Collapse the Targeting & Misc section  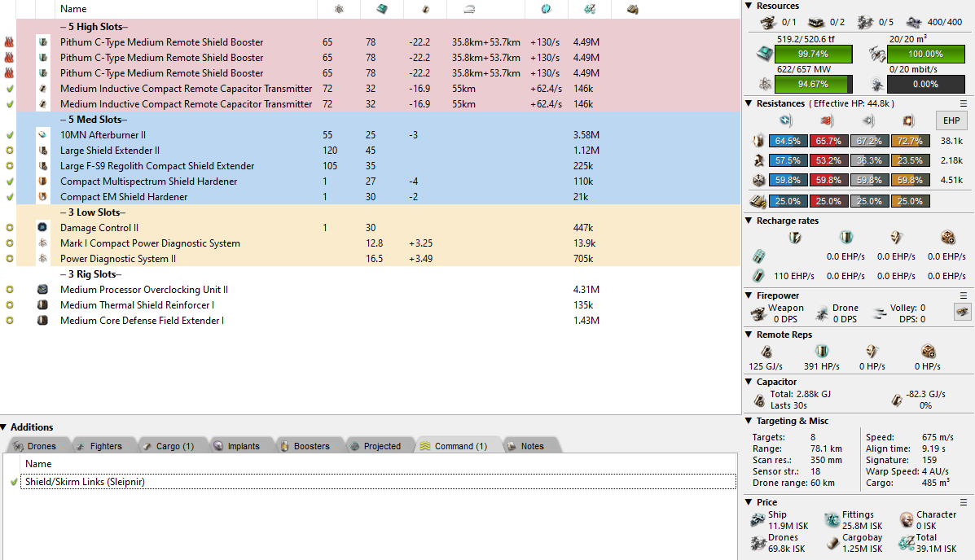click(x=749, y=421)
